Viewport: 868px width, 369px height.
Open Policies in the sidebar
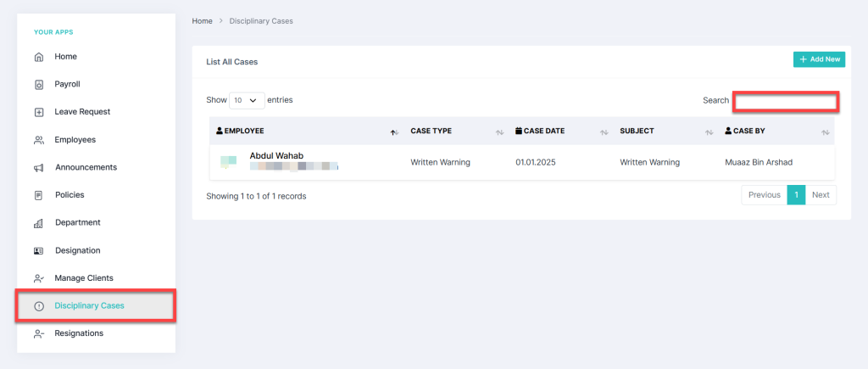point(70,195)
